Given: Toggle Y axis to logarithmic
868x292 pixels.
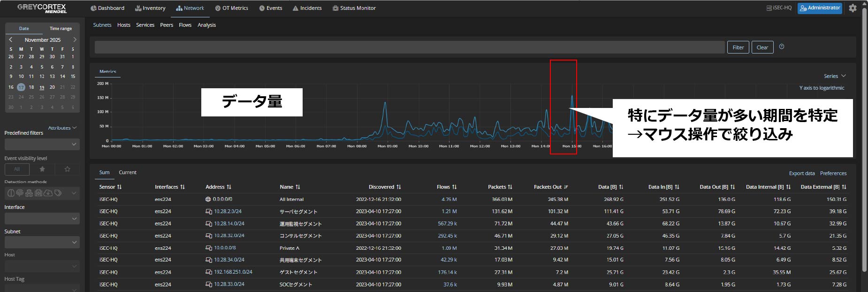Looking at the screenshot, I should (822, 88).
